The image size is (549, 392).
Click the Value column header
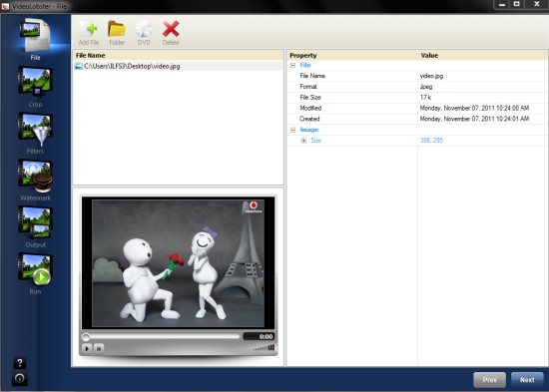point(482,55)
